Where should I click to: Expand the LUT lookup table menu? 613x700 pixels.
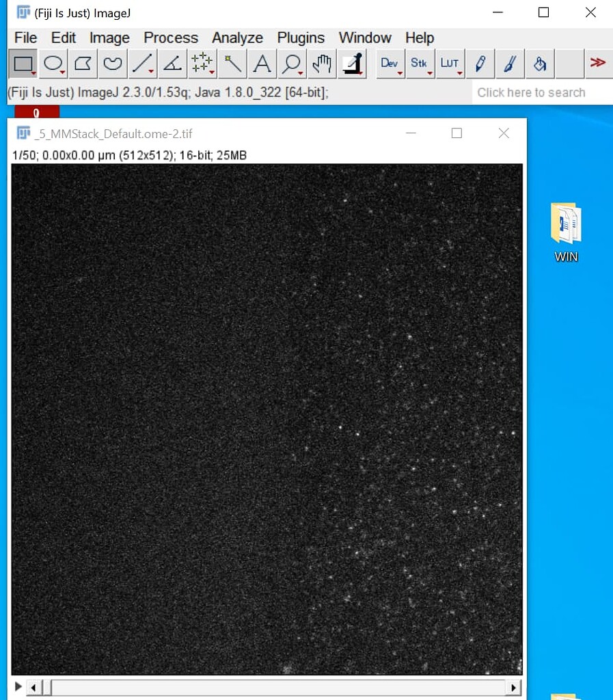[450, 64]
